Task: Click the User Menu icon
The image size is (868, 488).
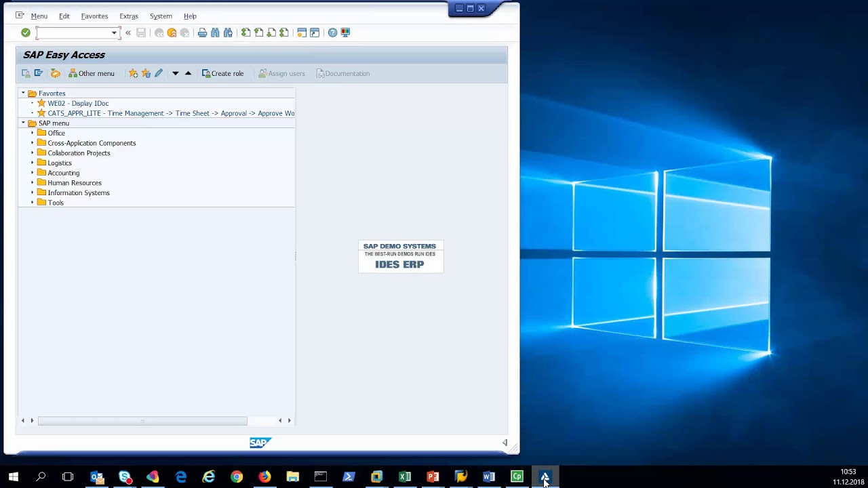Action: point(26,73)
